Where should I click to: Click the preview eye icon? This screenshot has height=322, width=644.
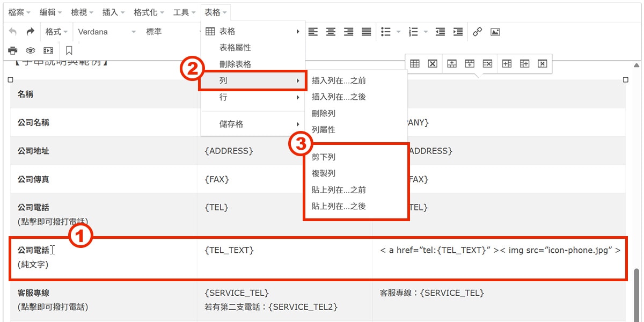tap(30, 51)
